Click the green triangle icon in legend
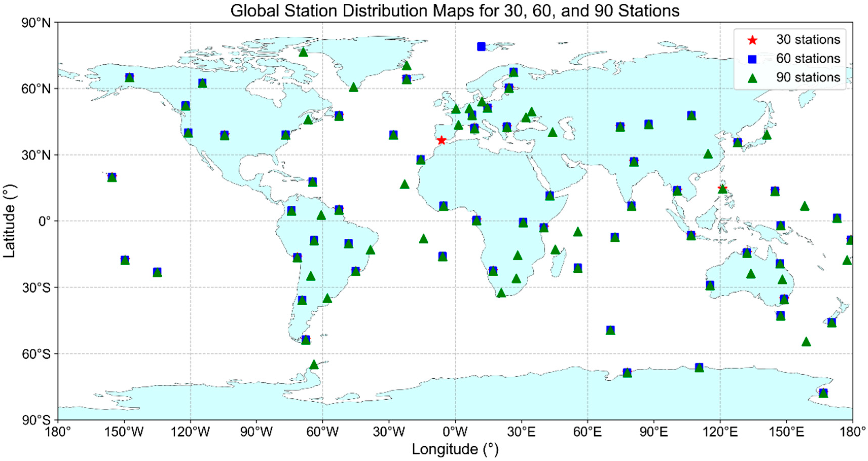This screenshot has width=868, height=461. [752, 78]
